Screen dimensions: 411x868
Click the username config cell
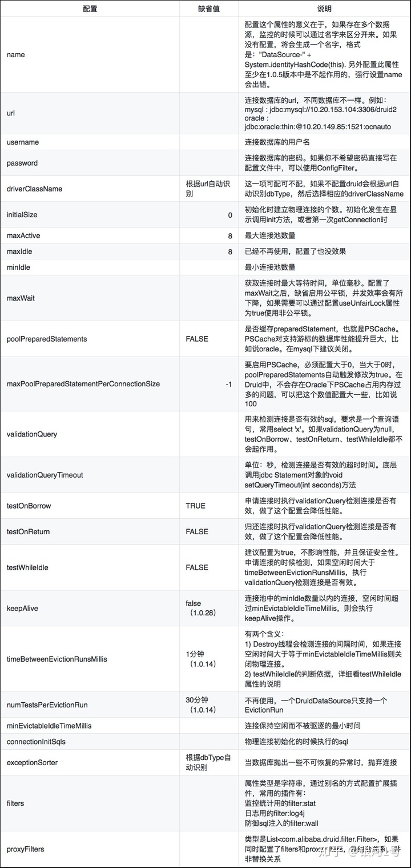[x=90, y=142]
